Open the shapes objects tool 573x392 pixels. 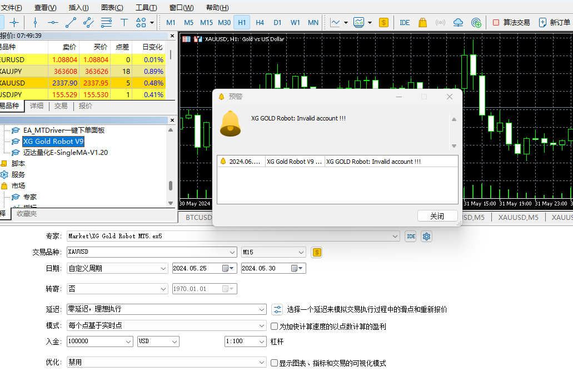[x=141, y=23]
